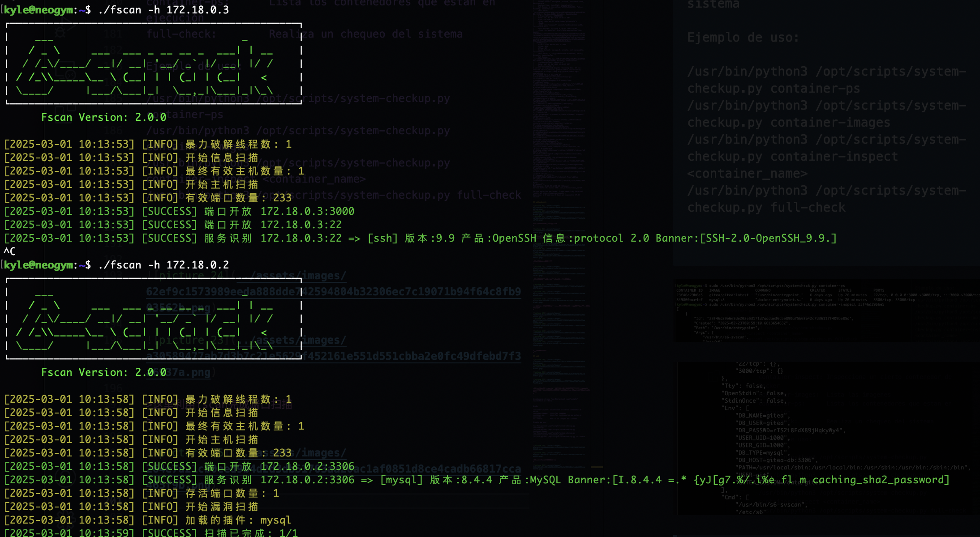Click the '^C' interrupt line

coord(9,251)
